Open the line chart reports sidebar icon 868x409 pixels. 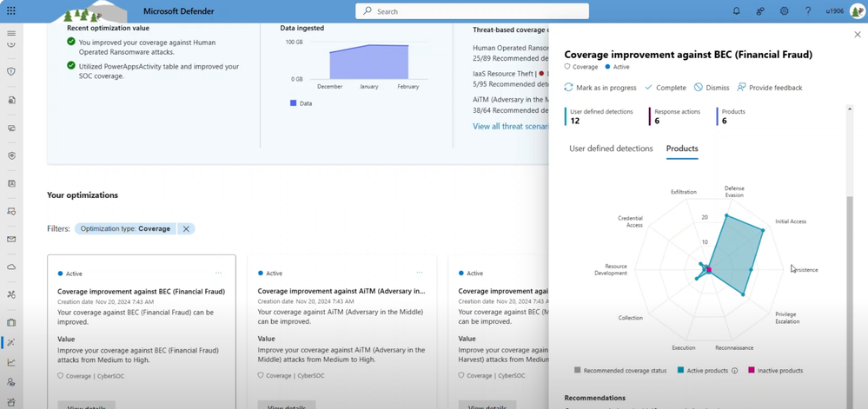tap(11, 362)
